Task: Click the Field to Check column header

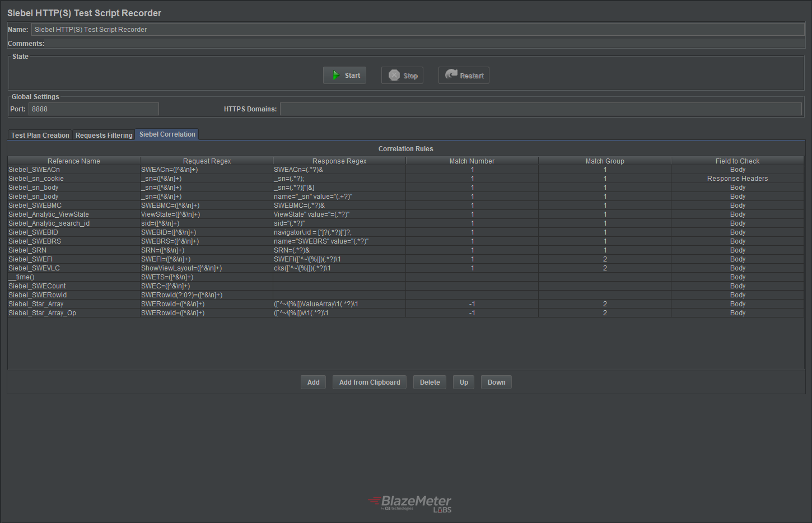Action: (738, 161)
